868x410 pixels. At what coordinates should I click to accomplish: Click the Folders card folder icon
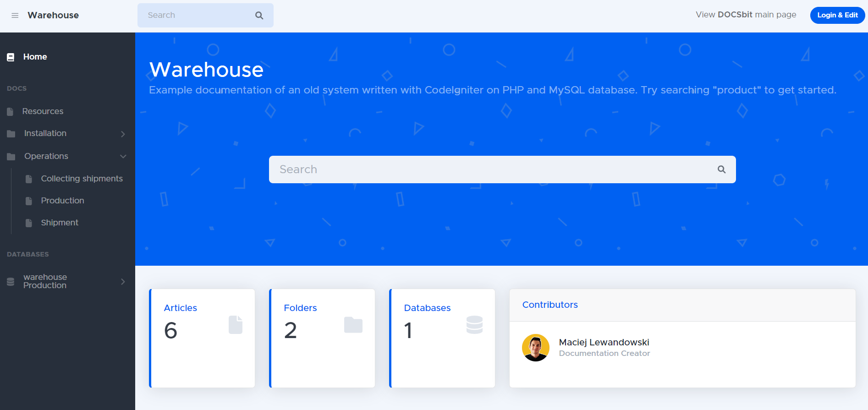(x=353, y=325)
